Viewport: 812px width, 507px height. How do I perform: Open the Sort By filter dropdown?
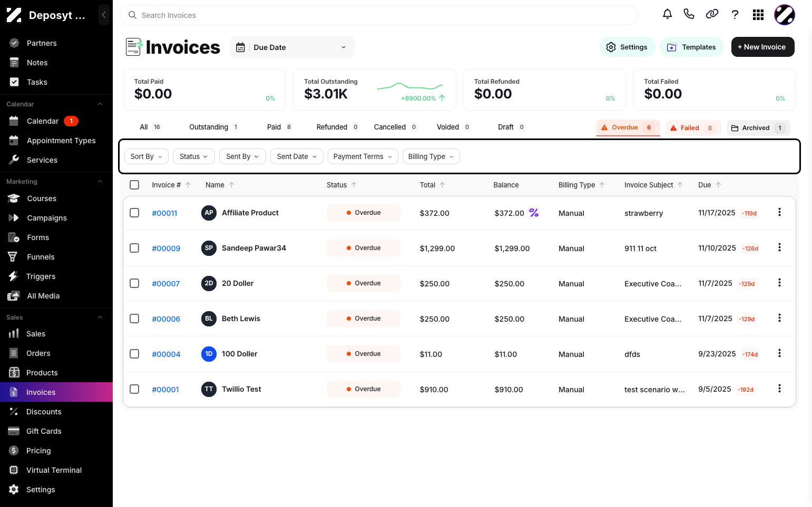[146, 156]
